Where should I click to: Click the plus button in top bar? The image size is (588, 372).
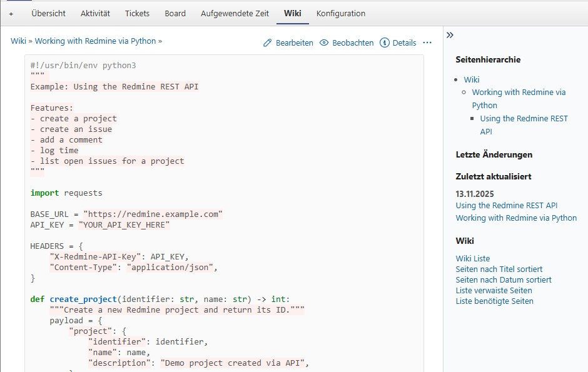[x=11, y=13]
